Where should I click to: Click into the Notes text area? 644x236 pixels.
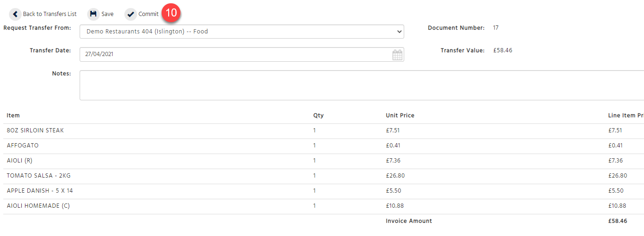coord(362,85)
